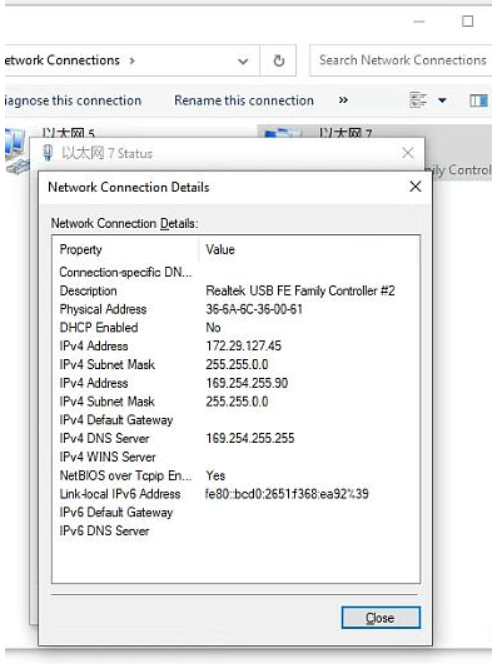
Task: Click Diagnose this connection command
Action: tap(73, 101)
